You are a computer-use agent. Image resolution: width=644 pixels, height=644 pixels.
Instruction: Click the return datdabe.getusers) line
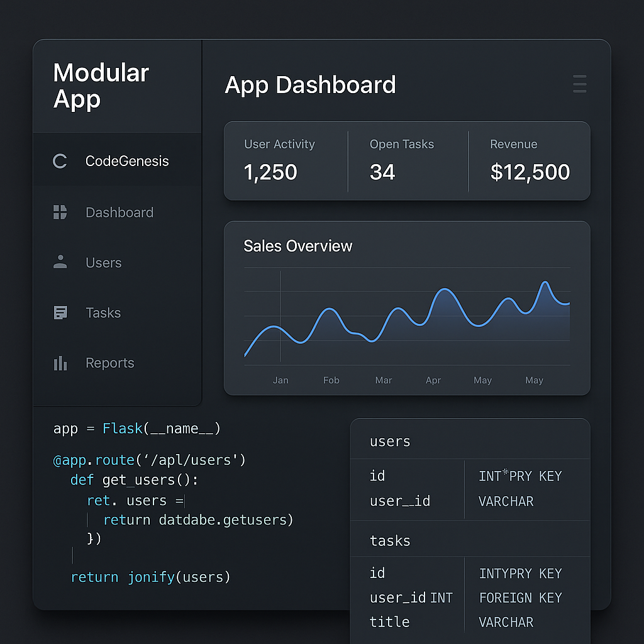click(x=198, y=520)
